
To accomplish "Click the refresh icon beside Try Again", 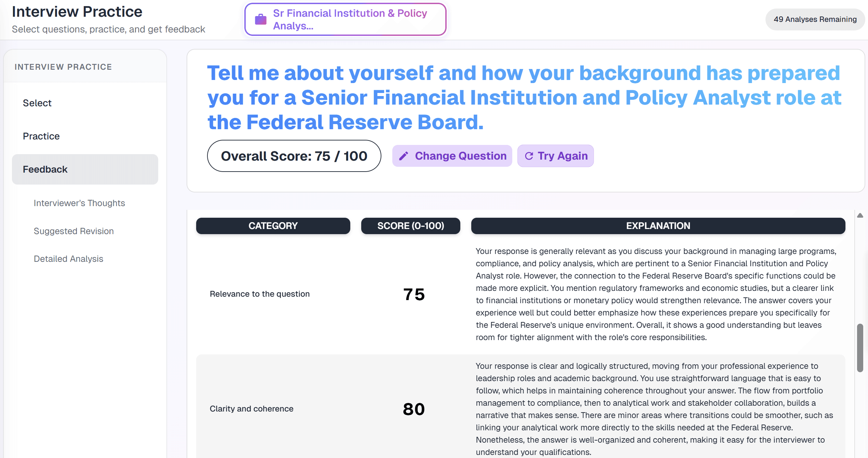I will [x=529, y=156].
